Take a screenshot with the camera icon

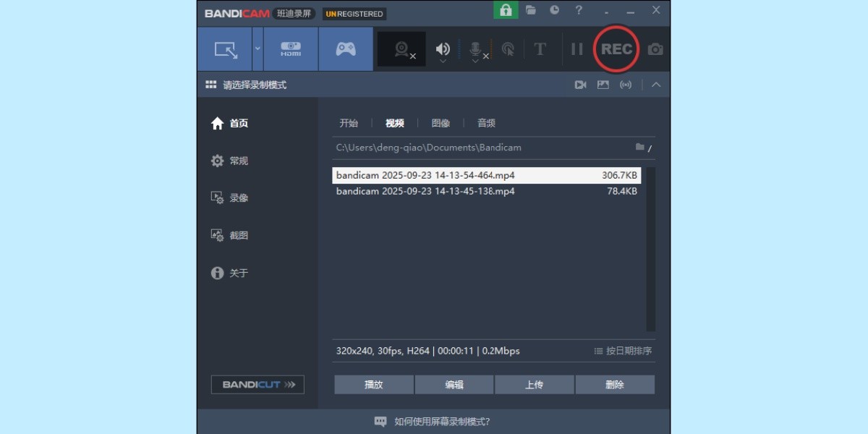[x=655, y=48]
